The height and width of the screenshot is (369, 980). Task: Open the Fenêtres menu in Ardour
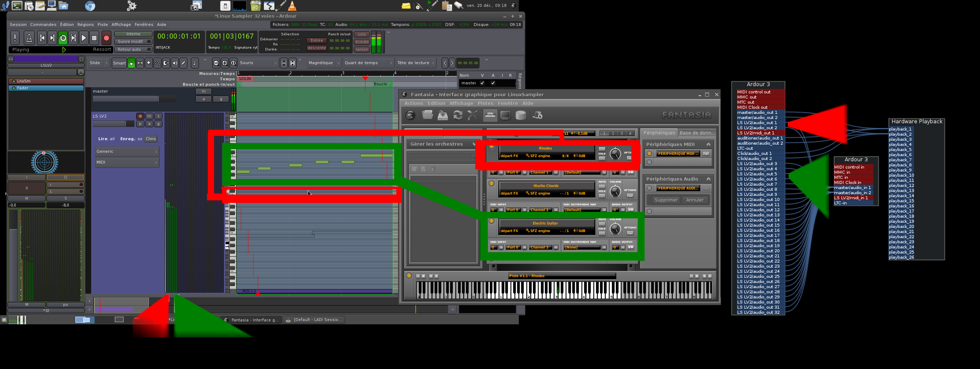(x=144, y=25)
